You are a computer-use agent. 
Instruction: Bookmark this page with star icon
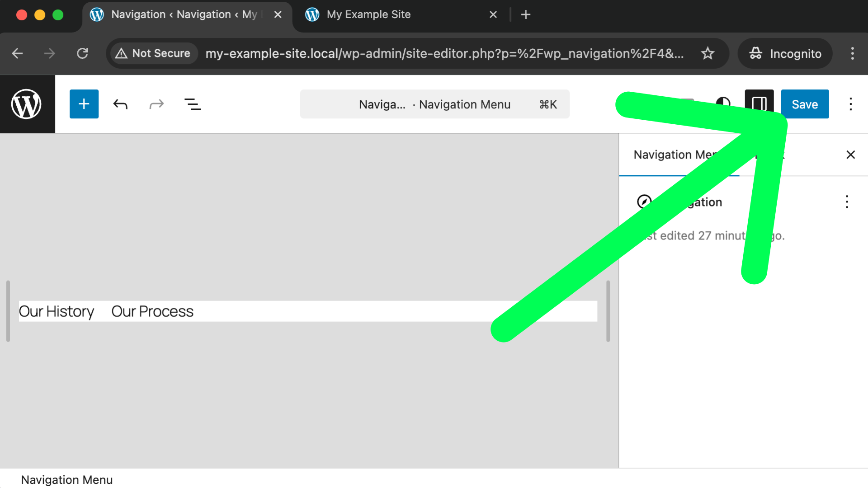pyautogui.click(x=708, y=53)
